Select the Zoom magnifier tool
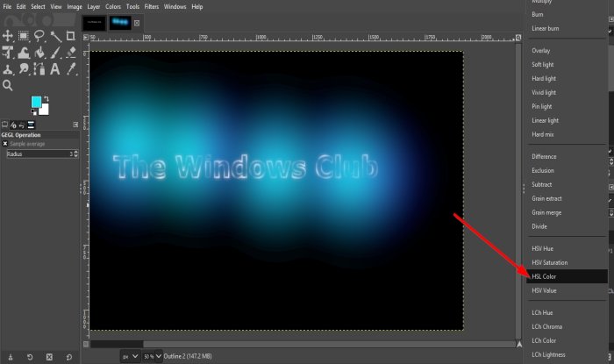The width and height of the screenshot is (614, 364). click(x=7, y=85)
